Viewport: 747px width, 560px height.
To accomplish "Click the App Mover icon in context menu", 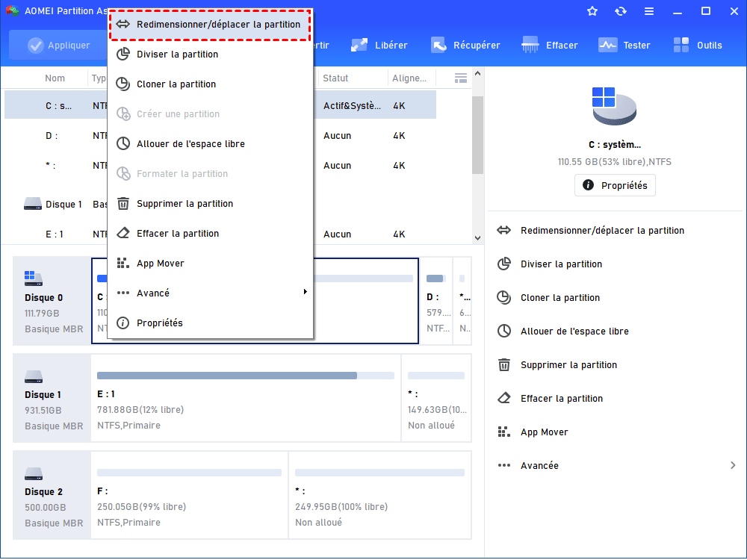I will pos(123,263).
